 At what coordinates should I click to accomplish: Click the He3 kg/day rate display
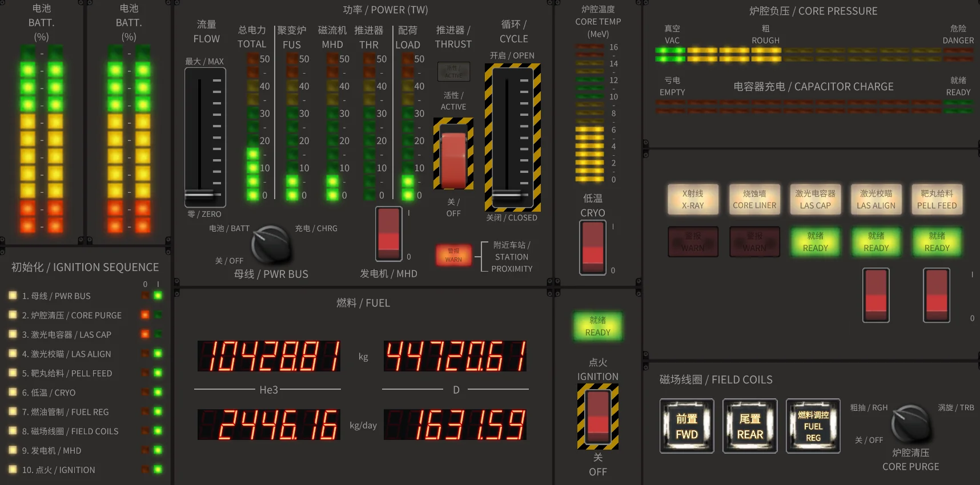tap(269, 425)
